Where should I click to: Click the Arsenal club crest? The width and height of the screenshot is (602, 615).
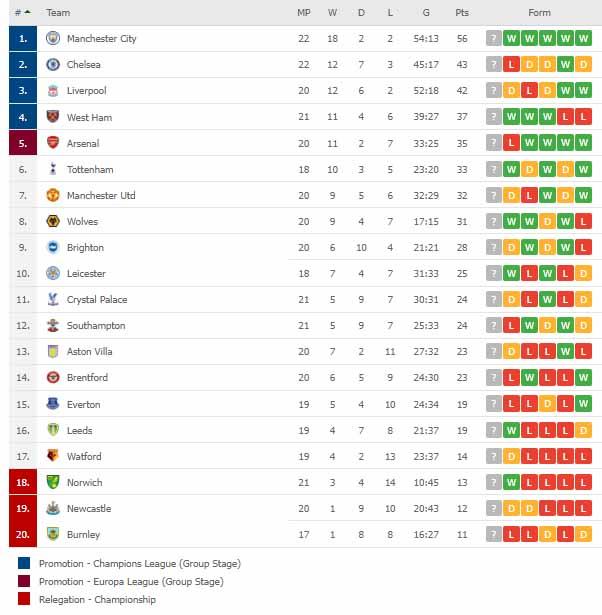pos(53,143)
